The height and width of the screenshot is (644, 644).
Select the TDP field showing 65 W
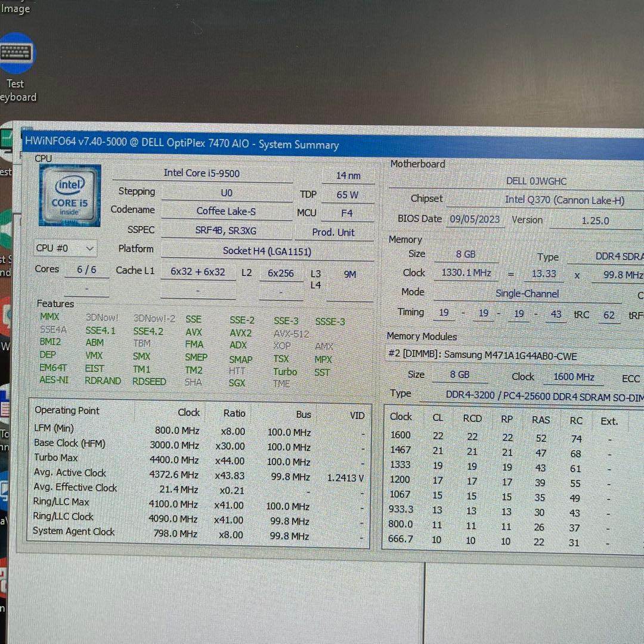tap(347, 194)
